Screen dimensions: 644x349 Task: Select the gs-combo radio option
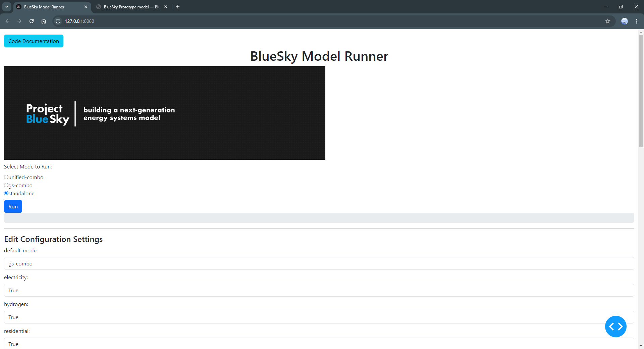[6, 185]
